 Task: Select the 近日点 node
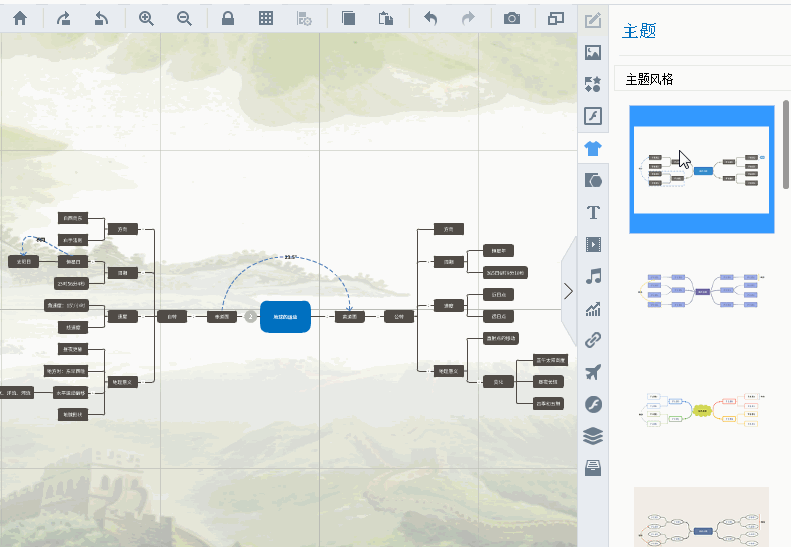pyautogui.click(x=498, y=295)
